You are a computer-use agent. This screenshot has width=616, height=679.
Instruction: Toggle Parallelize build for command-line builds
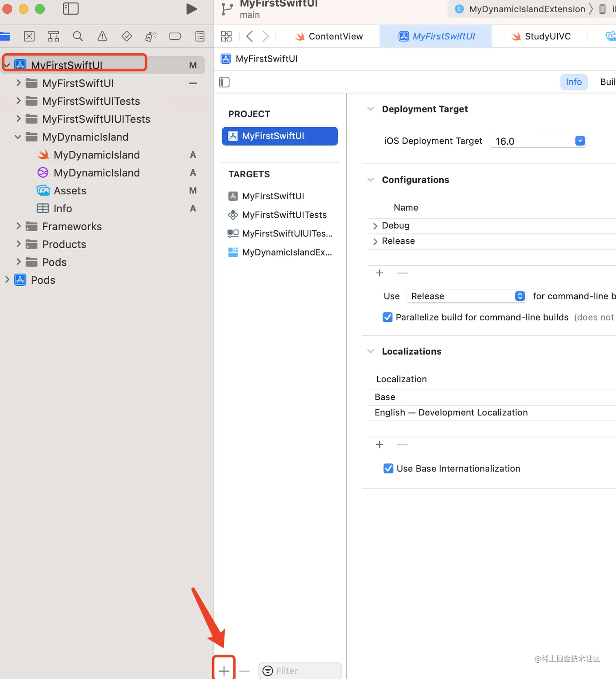(x=387, y=317)
